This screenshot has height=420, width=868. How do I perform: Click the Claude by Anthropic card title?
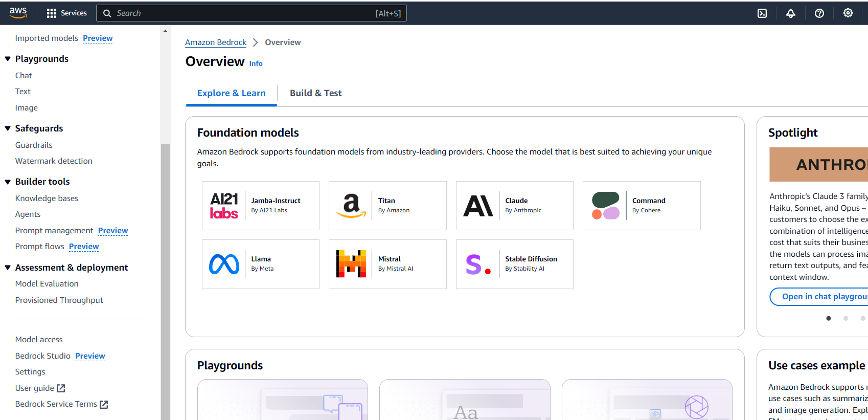coord(517,201)
